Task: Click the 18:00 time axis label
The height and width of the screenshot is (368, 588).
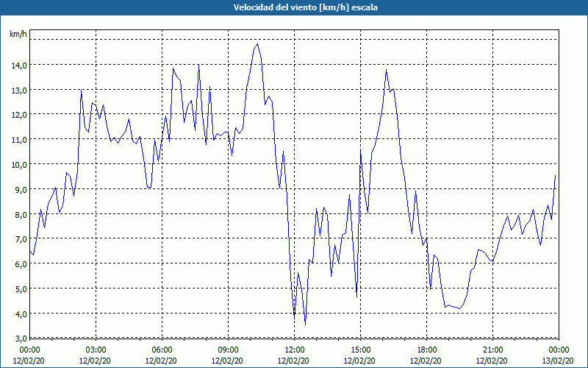Action: pos(426,350)
